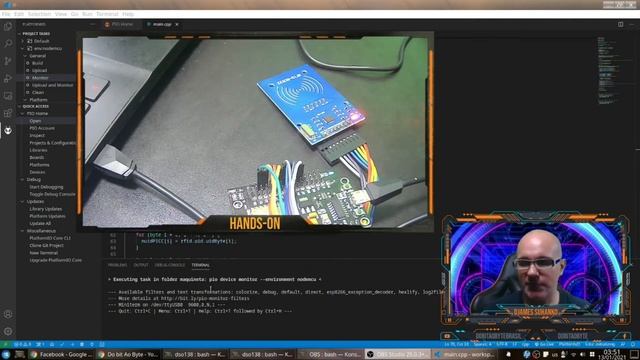
Task: Click Update All
Action: [40, 224]
